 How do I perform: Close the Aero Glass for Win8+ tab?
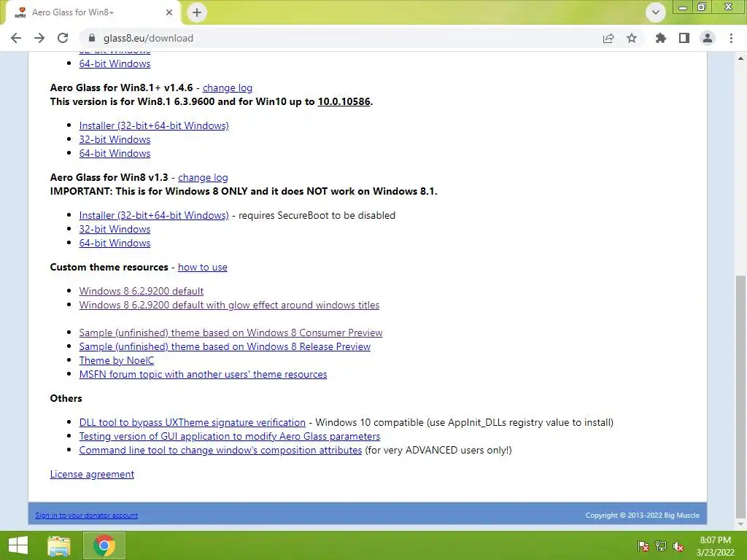(x=169, y=12)
